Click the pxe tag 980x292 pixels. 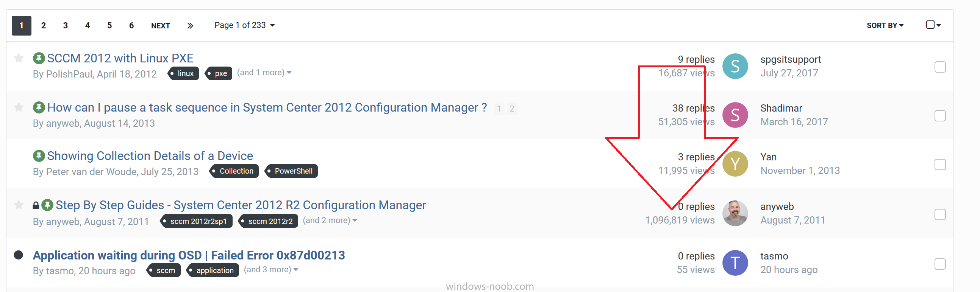[x=218, y=73]
